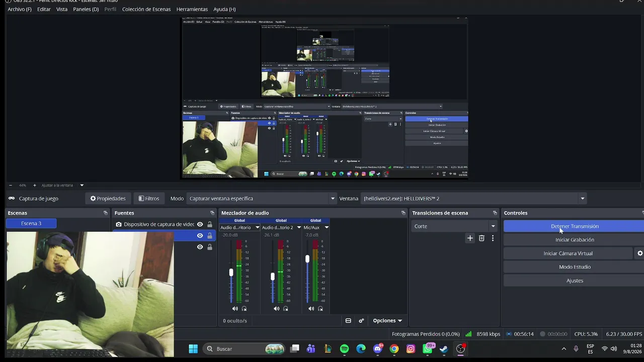
Task: Open the Audio d...torio 2 source dropdown
Action: coord(281,228)
